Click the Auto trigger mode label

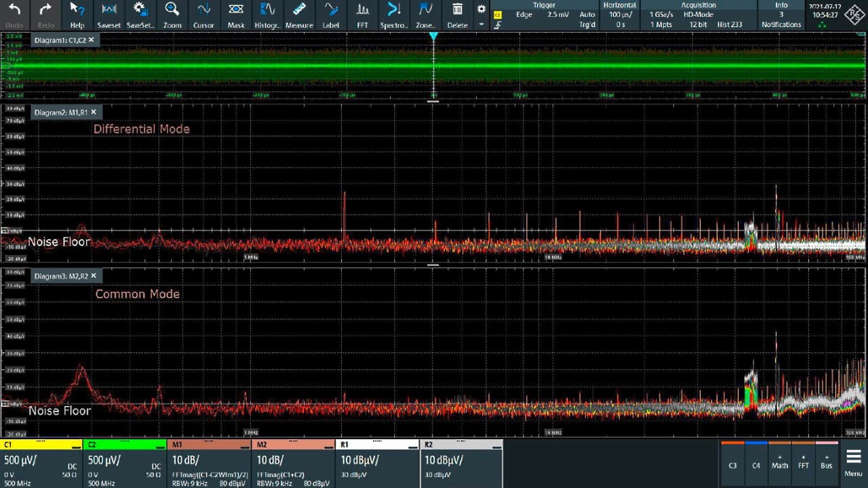click(x=587, y=14)
